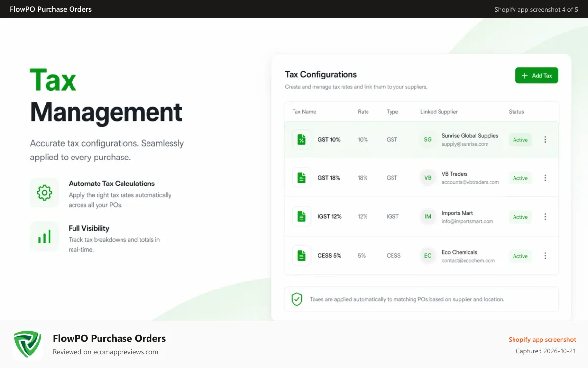Select the CESS 5% tax name

click(x=329, y=256)
